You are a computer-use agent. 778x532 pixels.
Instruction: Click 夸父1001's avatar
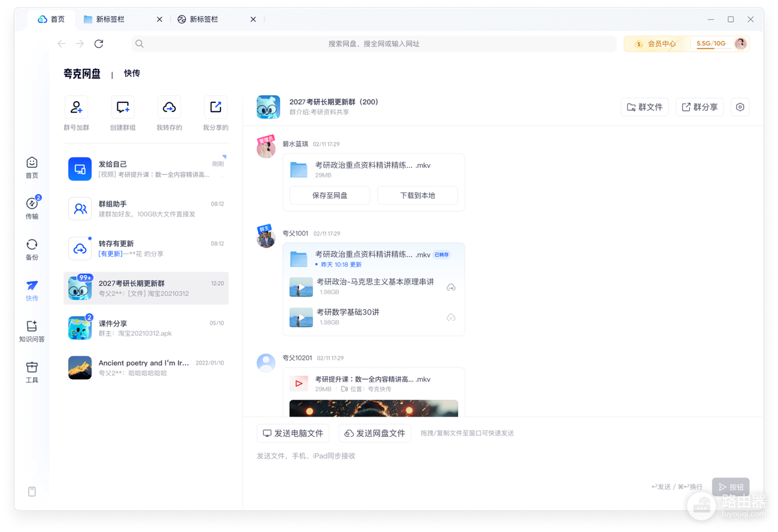(266, 238)
